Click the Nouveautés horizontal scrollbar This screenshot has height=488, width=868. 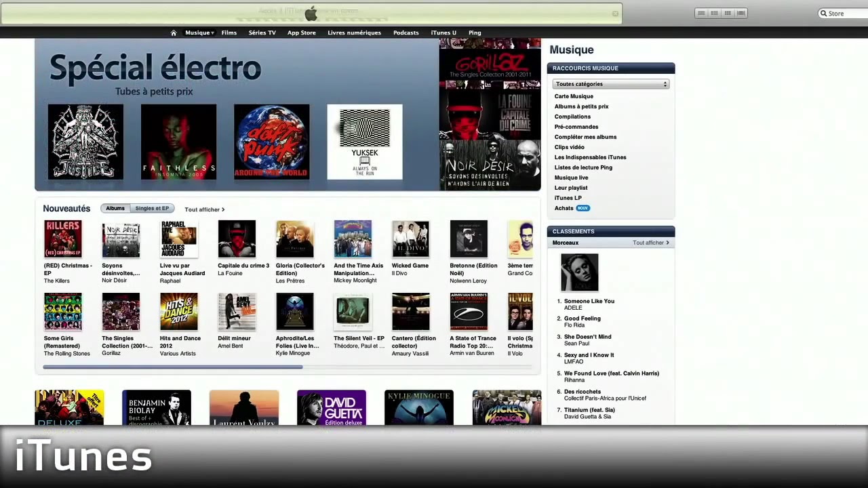(x=173, y=367)
